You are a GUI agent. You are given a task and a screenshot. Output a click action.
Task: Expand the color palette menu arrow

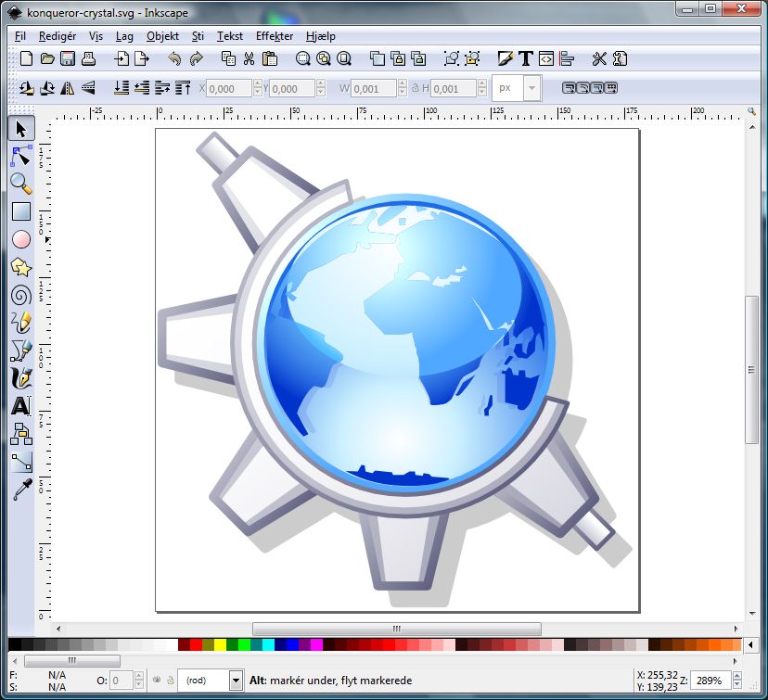point(749,644)
